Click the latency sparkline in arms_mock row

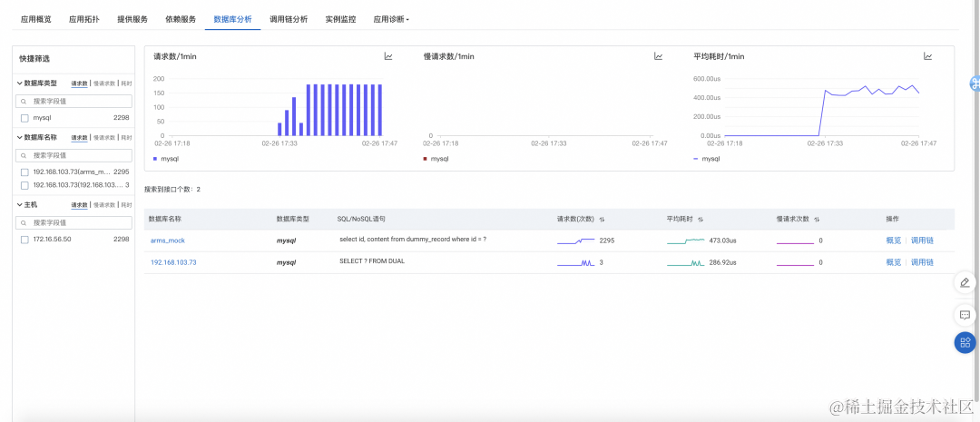point(686,240)
